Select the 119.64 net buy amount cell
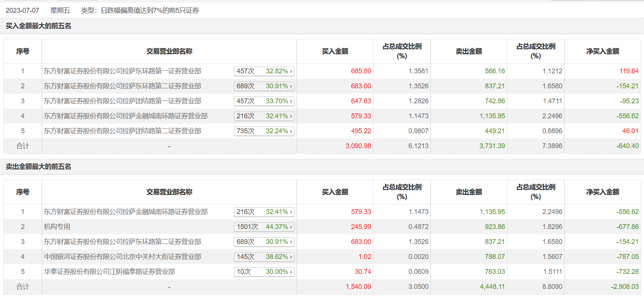The height and width of the screenshot is (296, 644). 629,71
